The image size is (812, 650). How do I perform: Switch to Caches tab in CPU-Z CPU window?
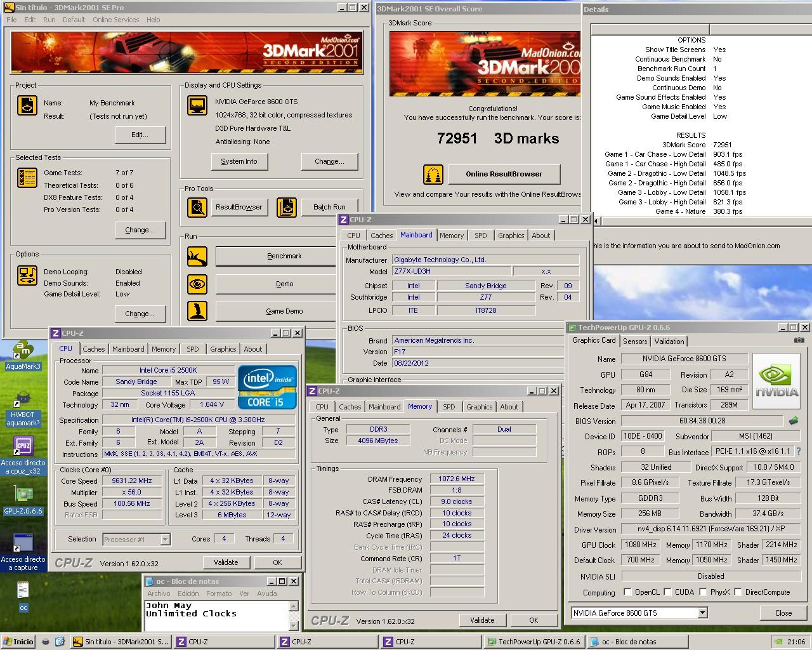94,349
